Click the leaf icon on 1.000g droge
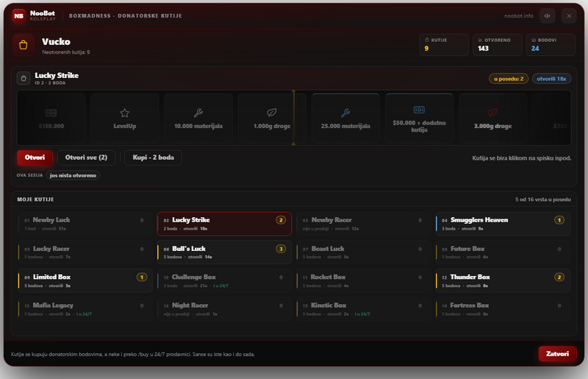 pyautogui.click(x=271, y=113)
